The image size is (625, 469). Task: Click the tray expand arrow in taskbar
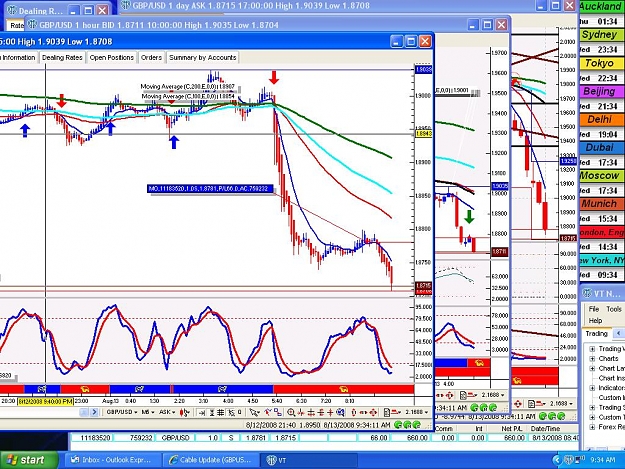tap(558, 460)
